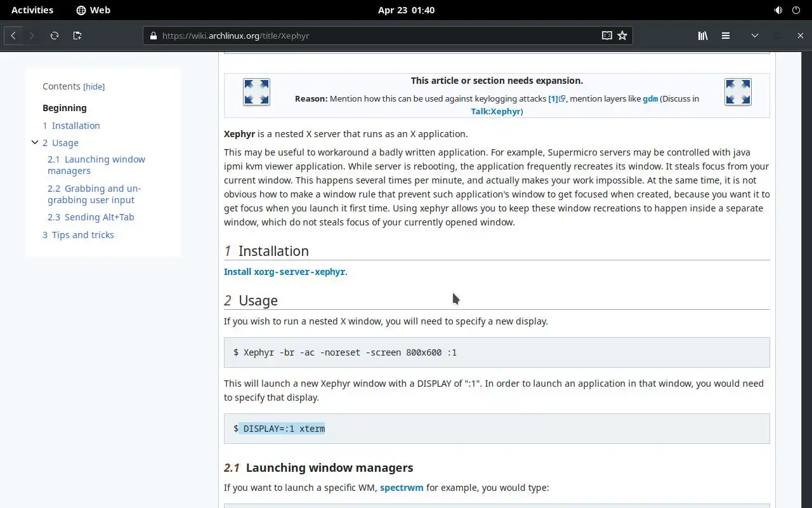The height and width of the screenshot is (508, 812).
Task: Jump to Launching window managers section
Action: [x=96, y=165]
